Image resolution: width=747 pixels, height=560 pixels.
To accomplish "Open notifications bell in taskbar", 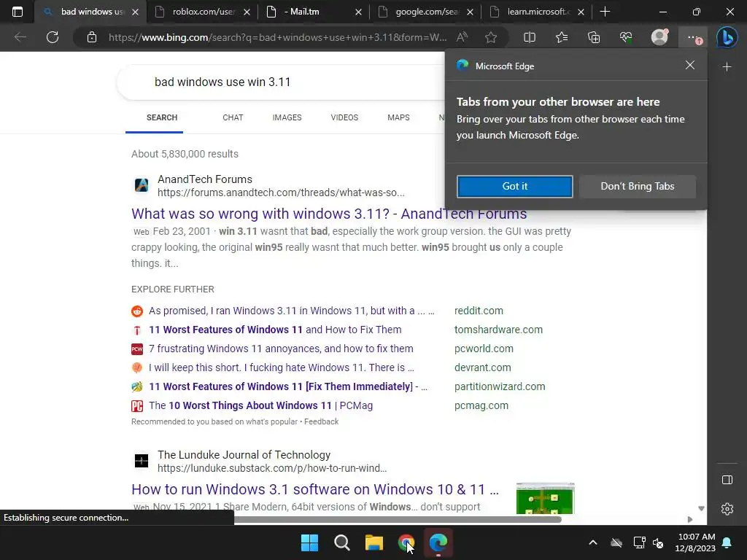I will pos(727,542).
